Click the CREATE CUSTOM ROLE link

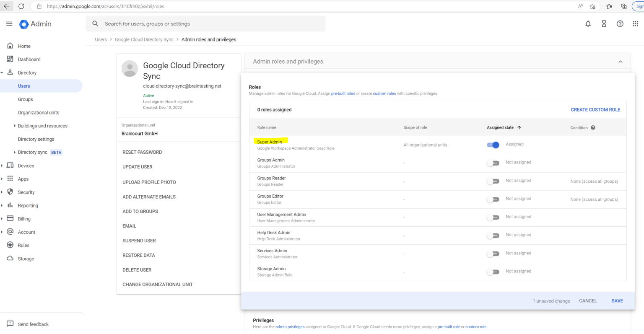pyautogui.click(x=595, y=109)
